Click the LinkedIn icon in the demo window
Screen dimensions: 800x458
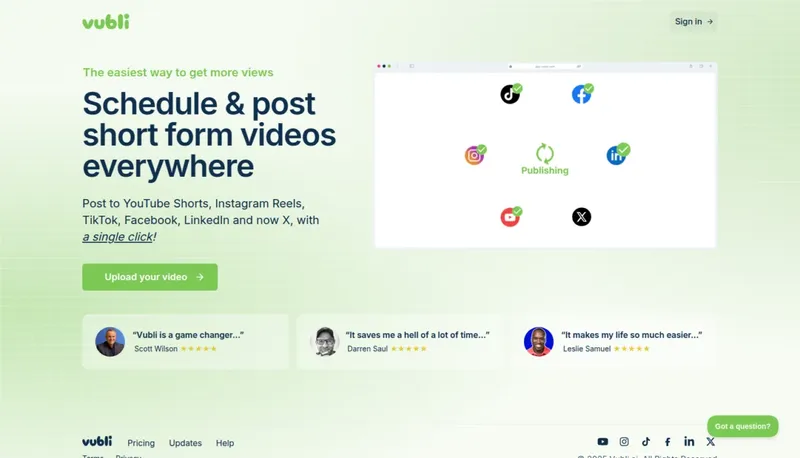(616, 155)
